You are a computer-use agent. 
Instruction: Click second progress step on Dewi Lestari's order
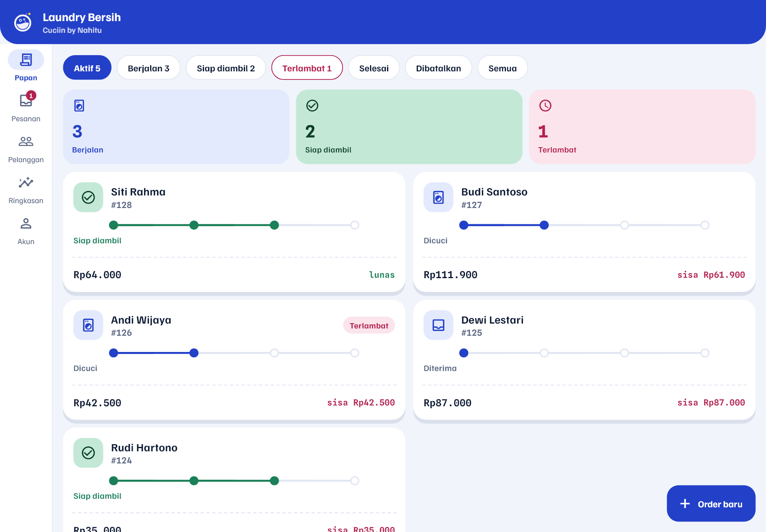(544, 353)
